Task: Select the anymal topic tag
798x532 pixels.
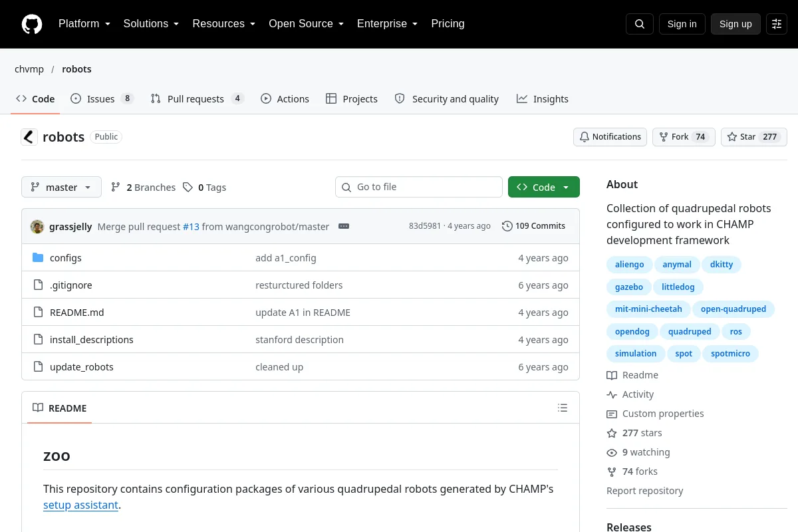Action: (677, 265)
